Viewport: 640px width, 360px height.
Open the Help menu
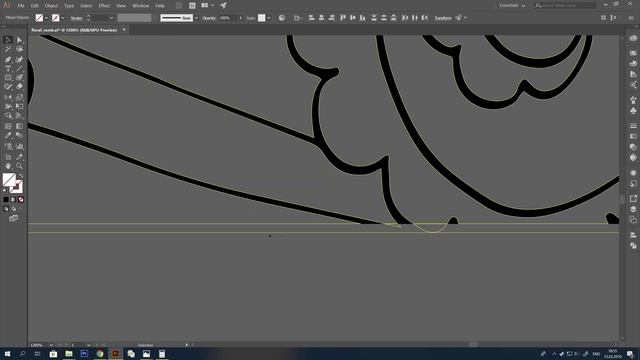(160, 6)
